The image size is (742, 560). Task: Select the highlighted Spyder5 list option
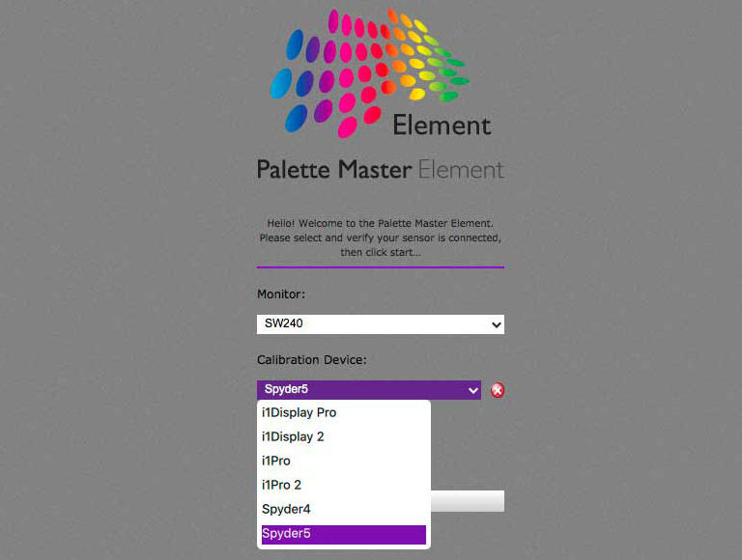(x=344, y=535)
